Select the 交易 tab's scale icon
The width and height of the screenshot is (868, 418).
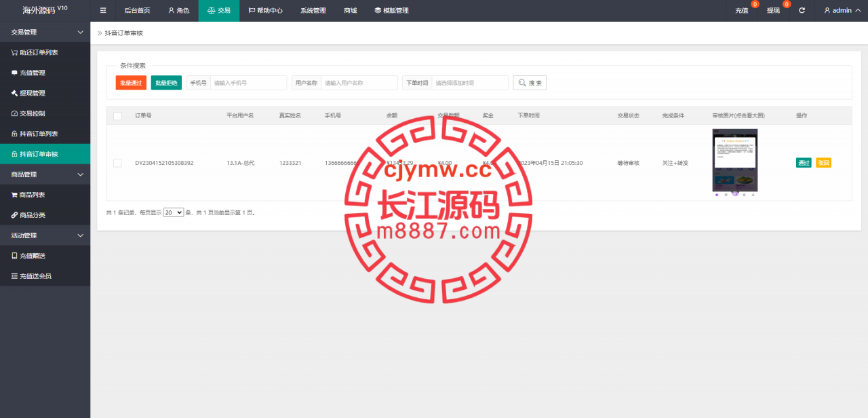click(211, 11)
